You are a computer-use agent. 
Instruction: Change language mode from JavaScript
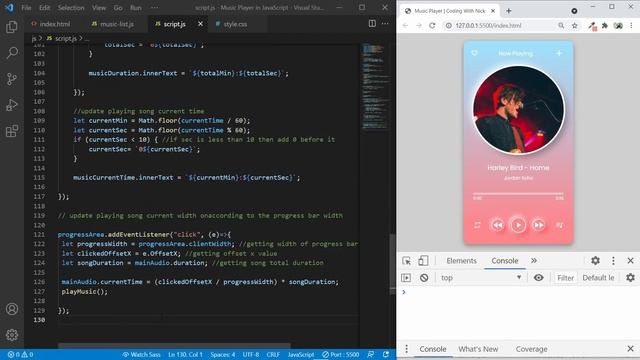click(x=301, y=354)
